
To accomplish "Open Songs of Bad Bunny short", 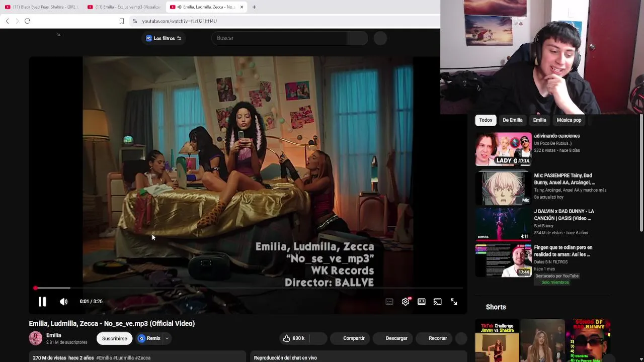I will pos(588,340).
